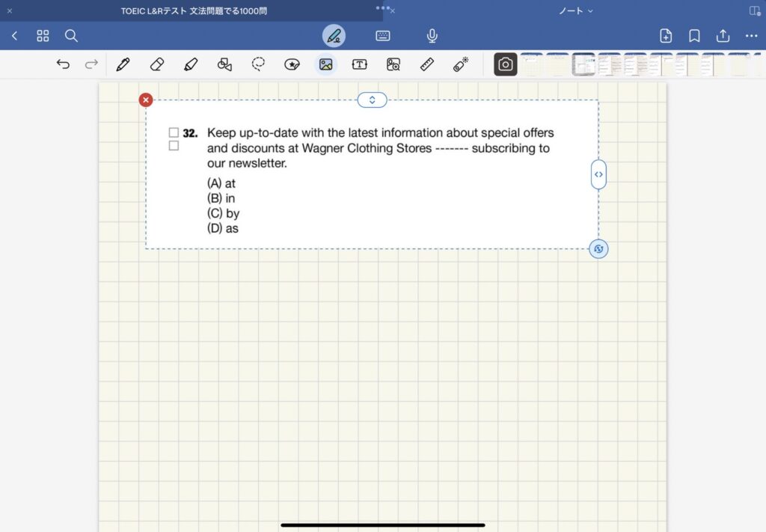Start audio recording with the microphone
This screenshot has height=532, width=766.
coord(432,36)
